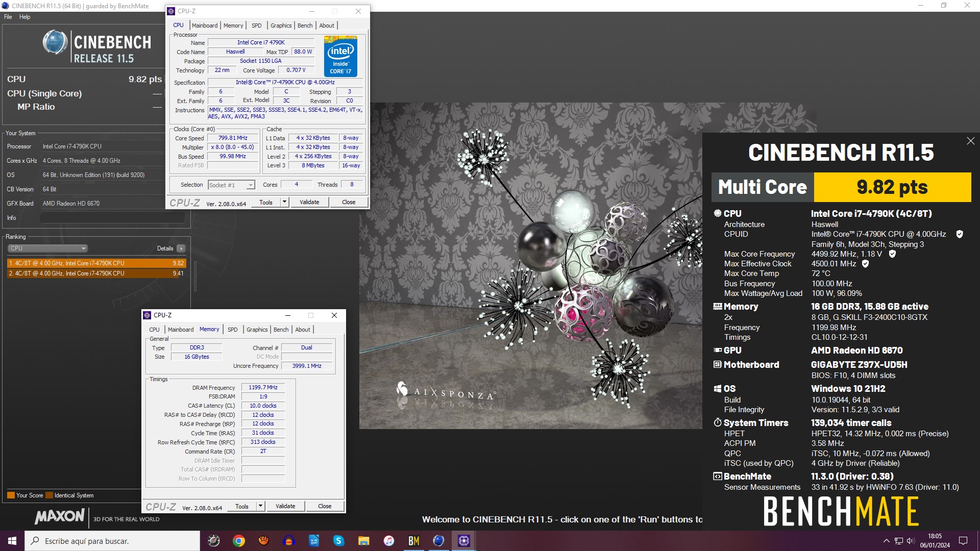Viewport: 980px width, 551px height.
Task: Open the Windows Start menu
Action: 12,541
